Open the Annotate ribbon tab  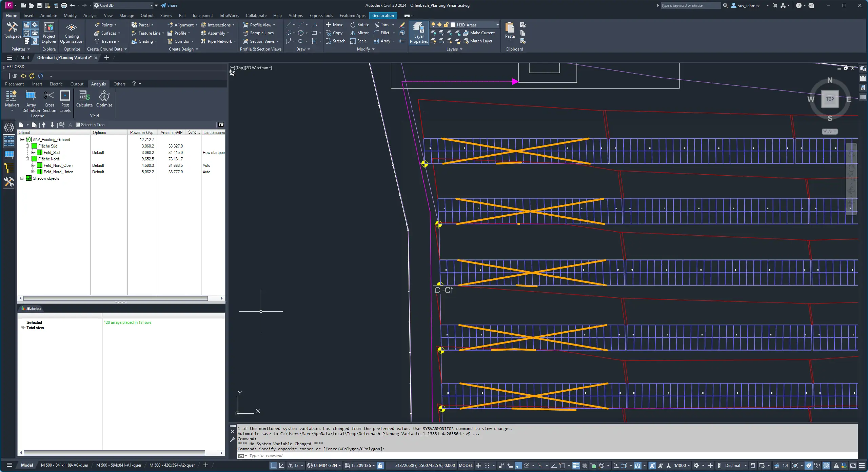[x=48, y=16]
